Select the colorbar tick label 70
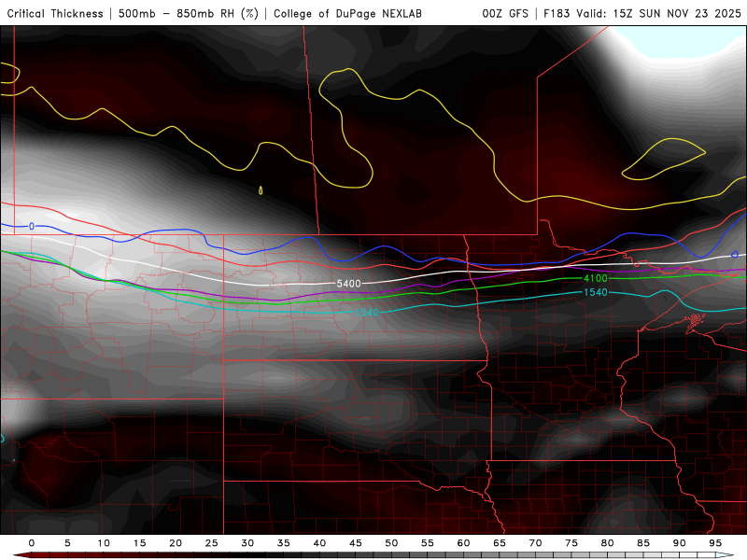 [535, 543]
